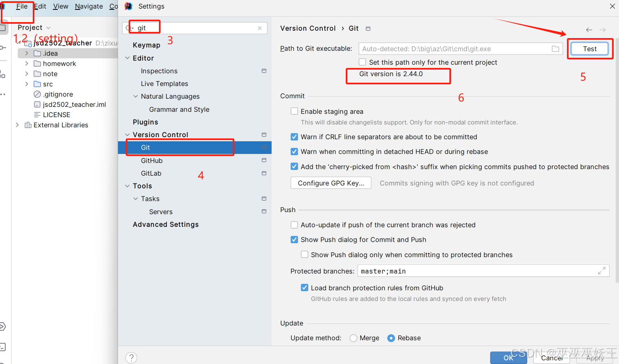Image resolution: width=619 pixels, height=364 pixels.
Task: Open the Terminal tool window icon
Action: [3, 347]
